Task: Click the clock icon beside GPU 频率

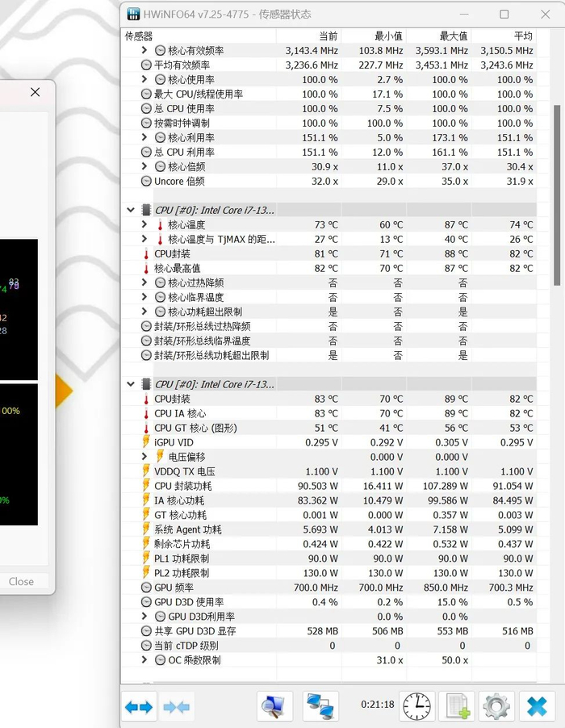Action: point(146,588)
